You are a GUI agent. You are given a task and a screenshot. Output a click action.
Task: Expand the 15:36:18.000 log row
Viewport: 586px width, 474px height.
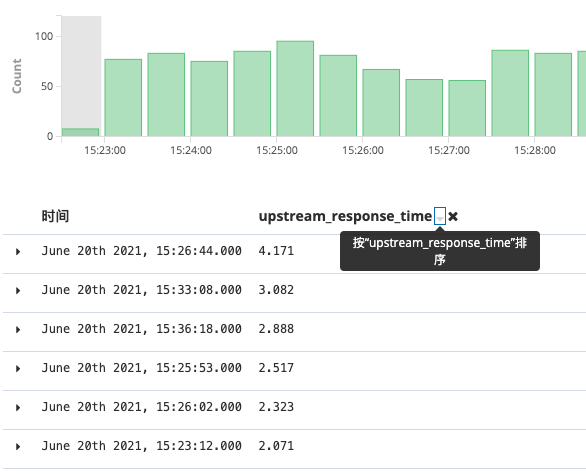click(x=18, y=329)
